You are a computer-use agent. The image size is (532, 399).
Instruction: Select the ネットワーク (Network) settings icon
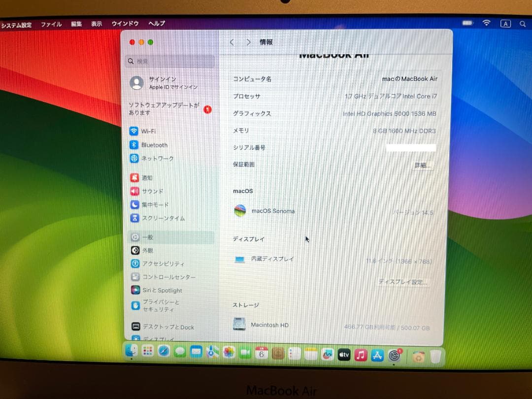pos(157,158)
